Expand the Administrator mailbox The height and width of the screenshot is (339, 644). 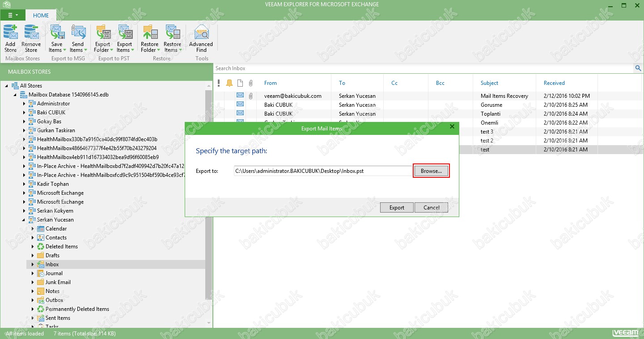point(24,104)
